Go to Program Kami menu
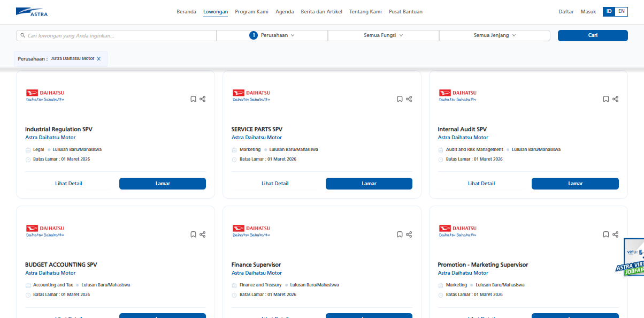Viewport: 644px width, 318px height. tap(251, 12)
